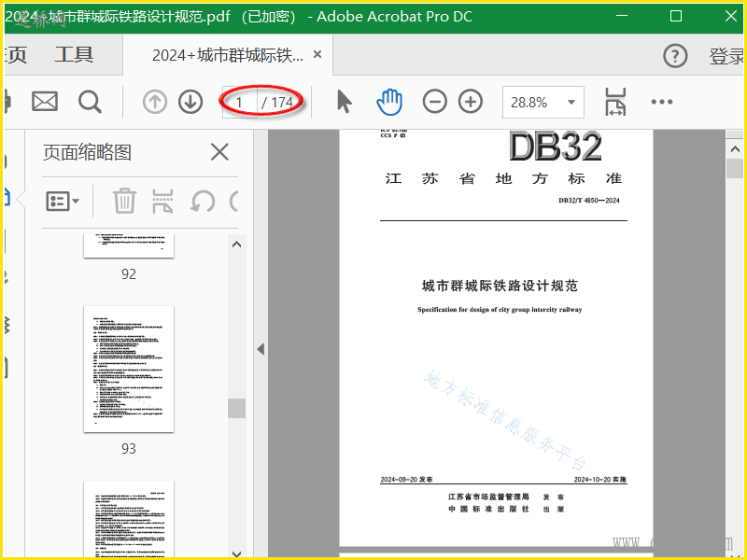
Task: Click the fit page width icon
Action: tap(615, 102)
